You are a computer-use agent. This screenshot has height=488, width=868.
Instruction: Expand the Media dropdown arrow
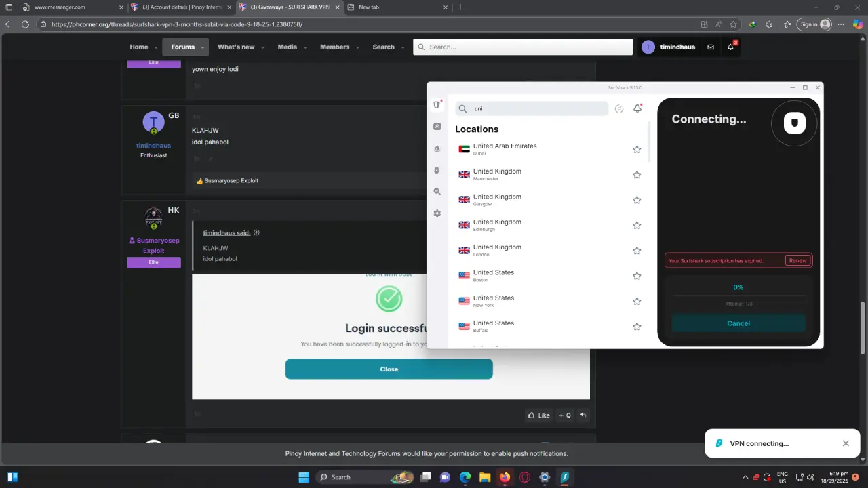pos(305,47)
